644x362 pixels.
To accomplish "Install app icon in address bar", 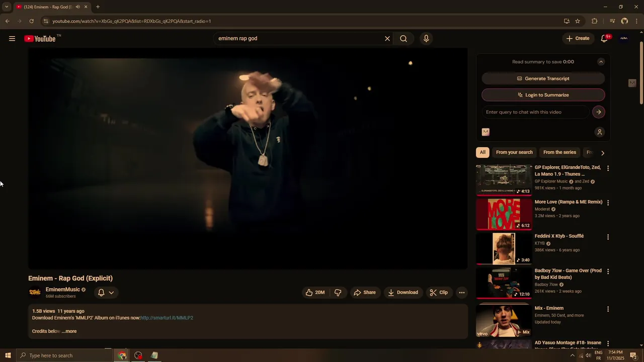I will (567, 21).
